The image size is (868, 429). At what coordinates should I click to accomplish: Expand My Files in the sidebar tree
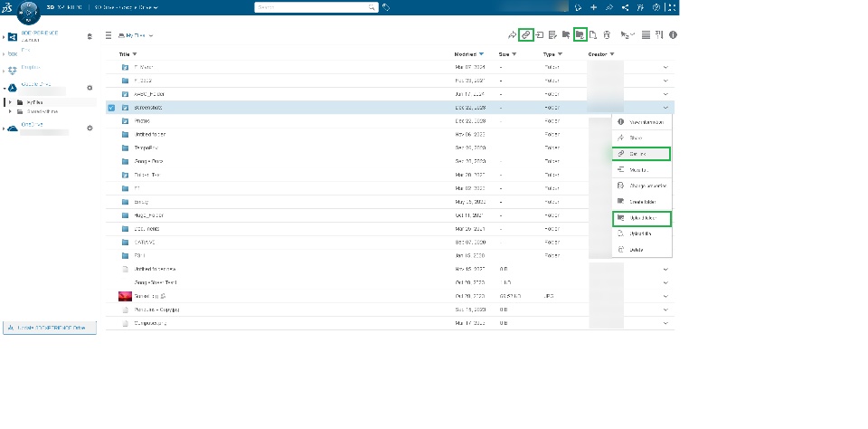(x=10, y=102)
